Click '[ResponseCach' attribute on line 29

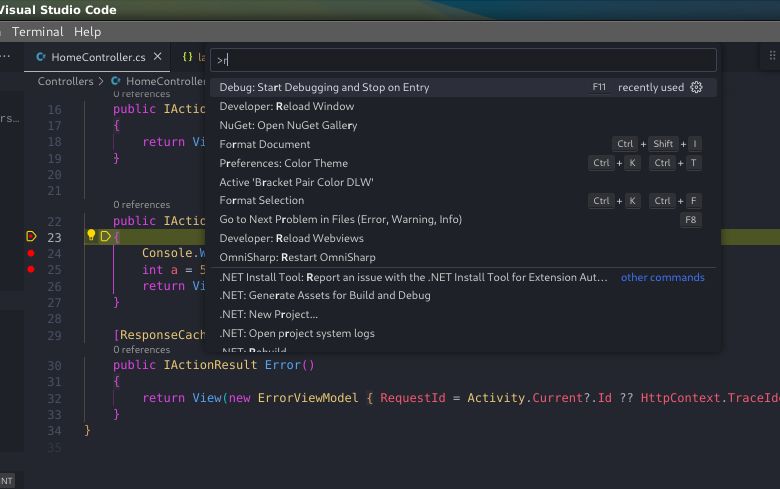click(x=159, y=335)
